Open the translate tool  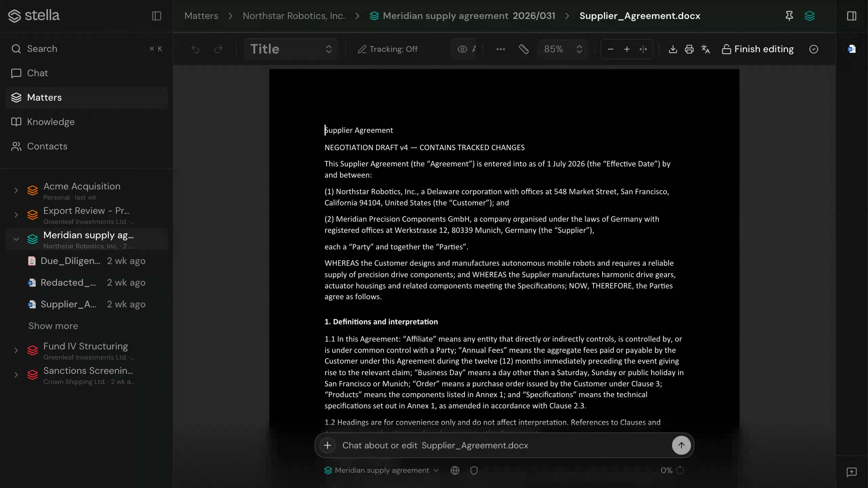pyautogui.click(x=706, y=49)
